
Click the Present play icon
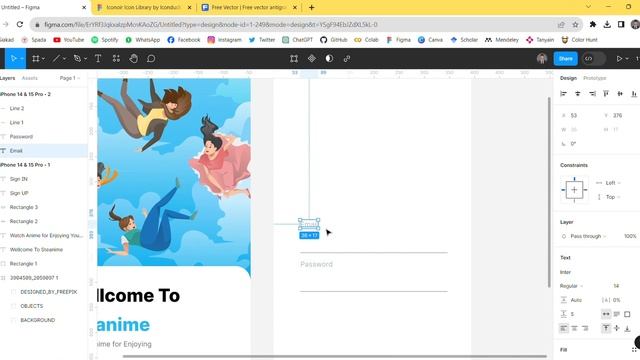tap(619, 59)
